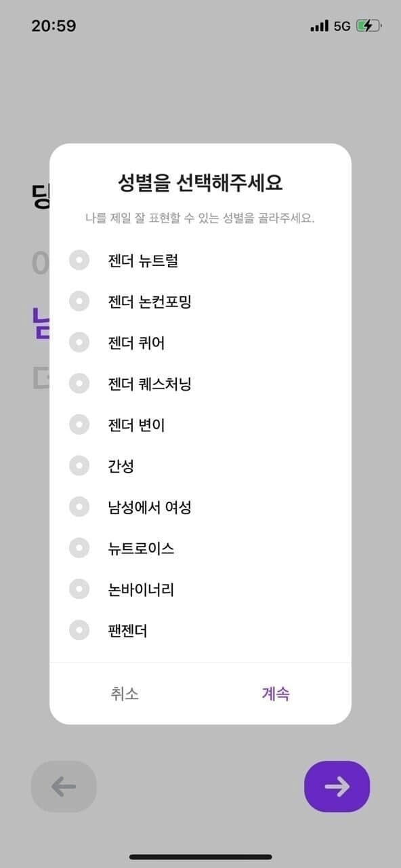The height and width of the screenshot is (868, 401).
Task: Click the 계속 continue button
Action: (x=277, y=694)
